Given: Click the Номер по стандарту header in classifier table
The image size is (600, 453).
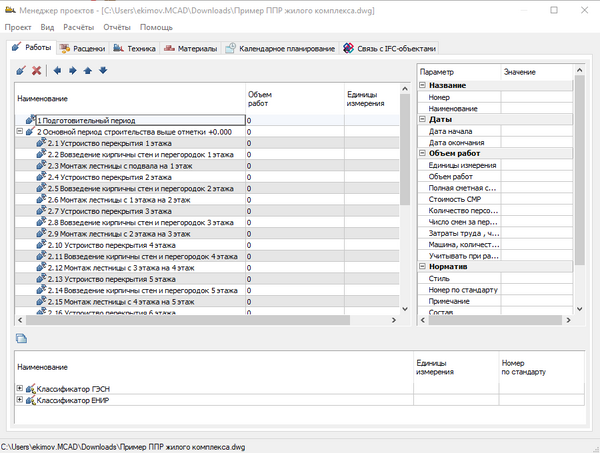Looking at the screenshot, I should coord(542,367).
